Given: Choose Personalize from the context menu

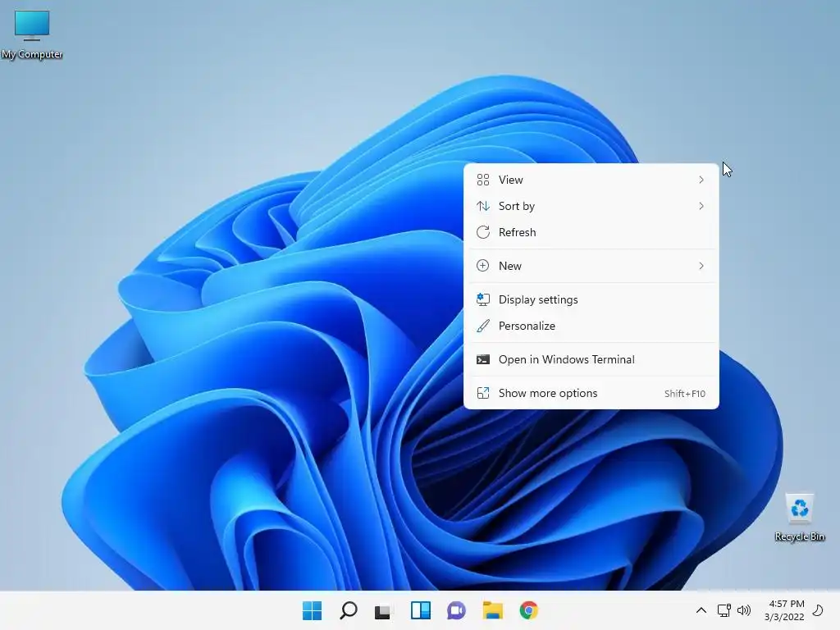Looking at the screenshot, I should click(x=591, y=326).
